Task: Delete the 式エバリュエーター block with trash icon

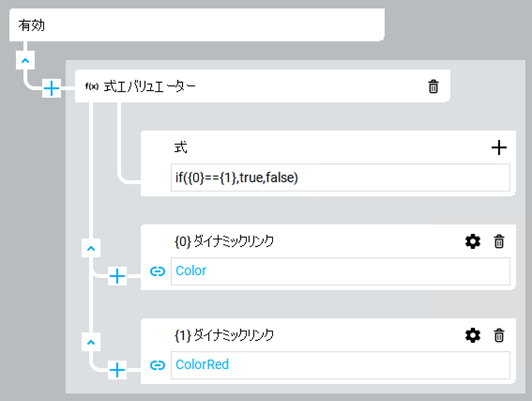Action: [434, 87]
